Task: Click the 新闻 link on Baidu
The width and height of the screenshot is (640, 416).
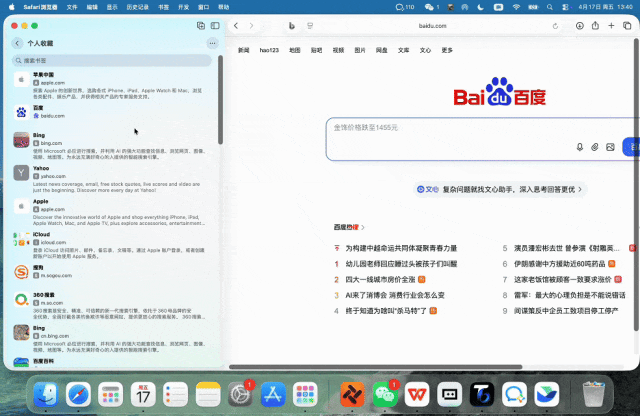Action: [244, 50]
